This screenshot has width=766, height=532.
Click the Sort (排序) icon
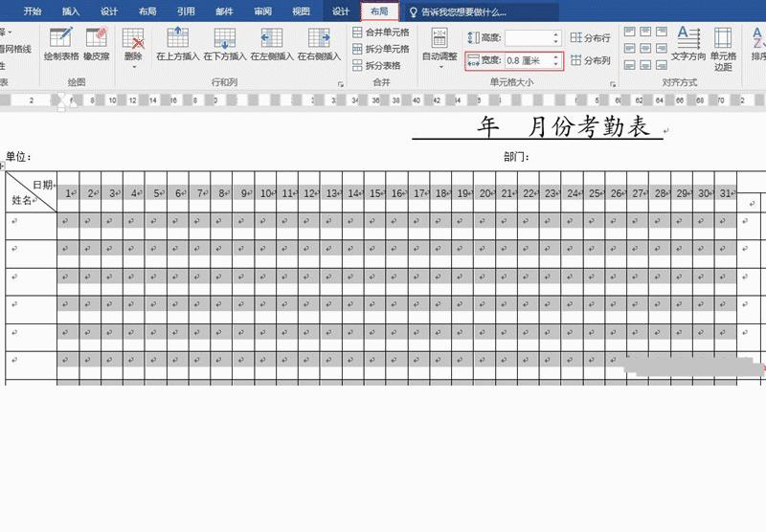point(757,44)
